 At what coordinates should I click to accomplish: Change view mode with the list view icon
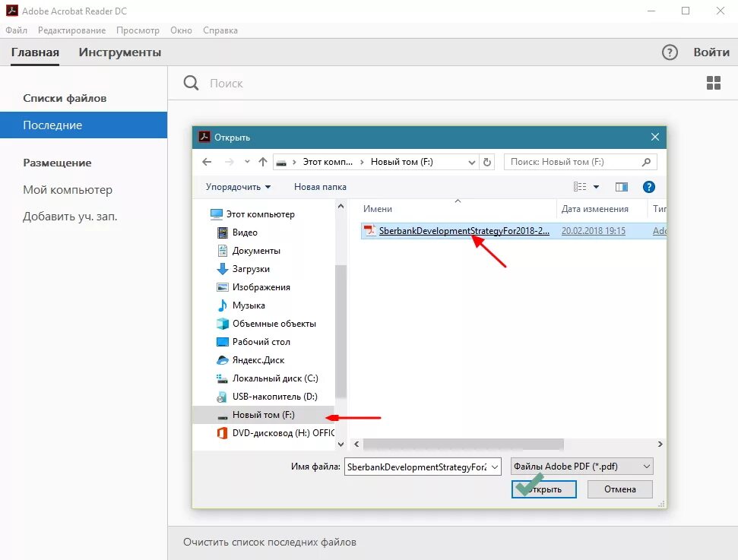click(x=580, y=187)
